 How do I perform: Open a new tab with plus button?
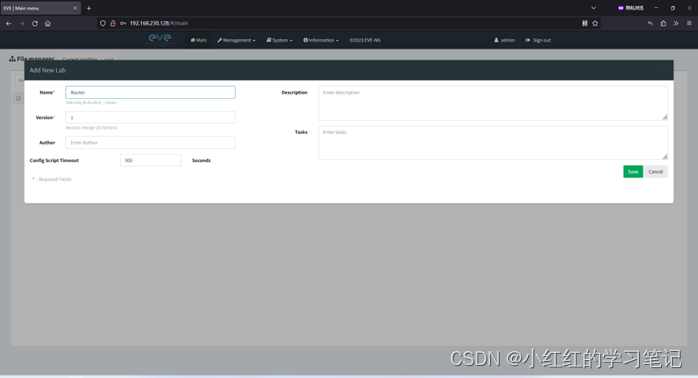pyautogui.click(x=89, y=8)
